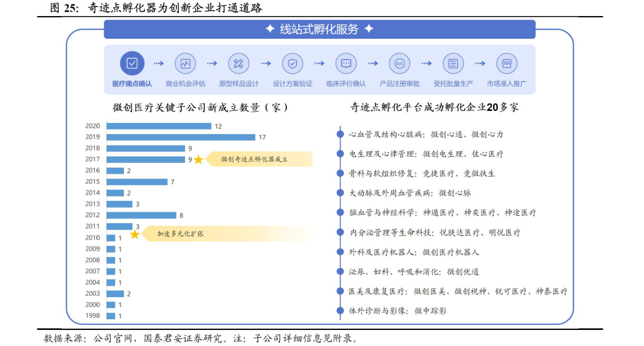Click the 2000 year label

click(x=92, y=305)
